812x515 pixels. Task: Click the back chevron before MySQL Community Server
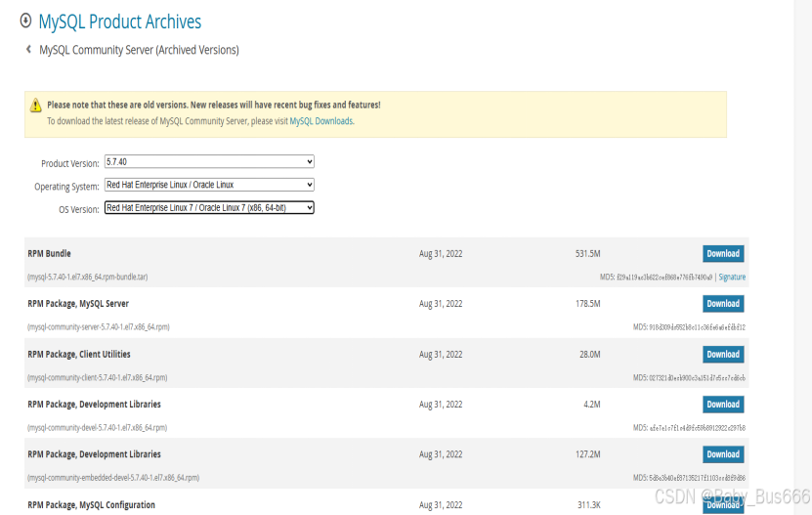pyautogui.click(x=28, y=49)
